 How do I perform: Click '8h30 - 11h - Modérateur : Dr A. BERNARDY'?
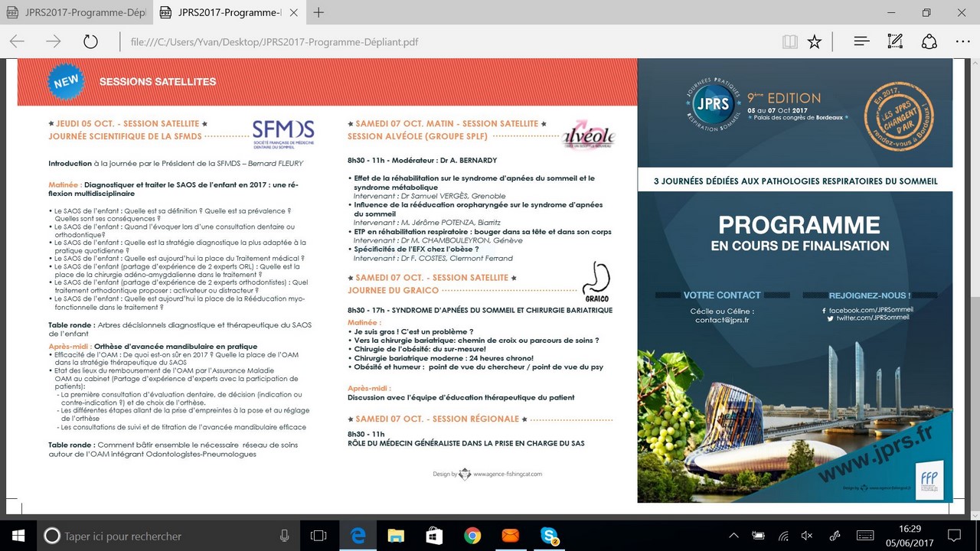tap(422, 161)
